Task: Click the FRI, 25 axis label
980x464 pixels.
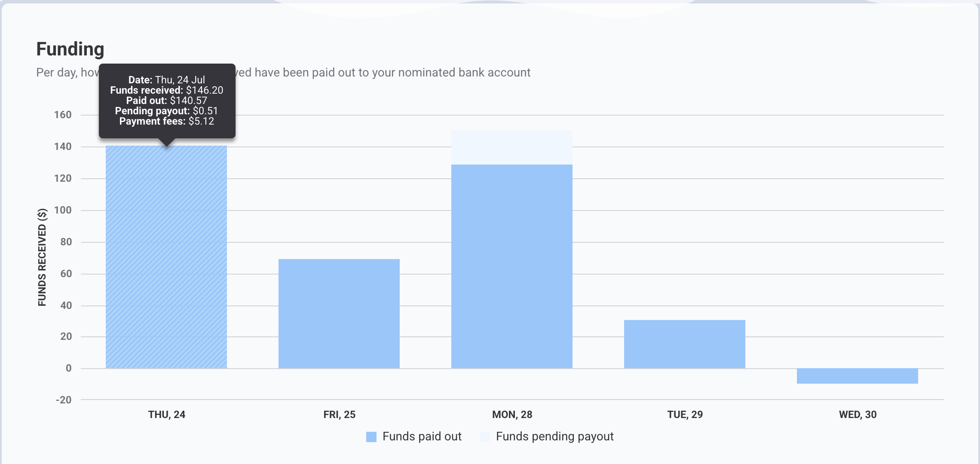Action: point(340,415)
